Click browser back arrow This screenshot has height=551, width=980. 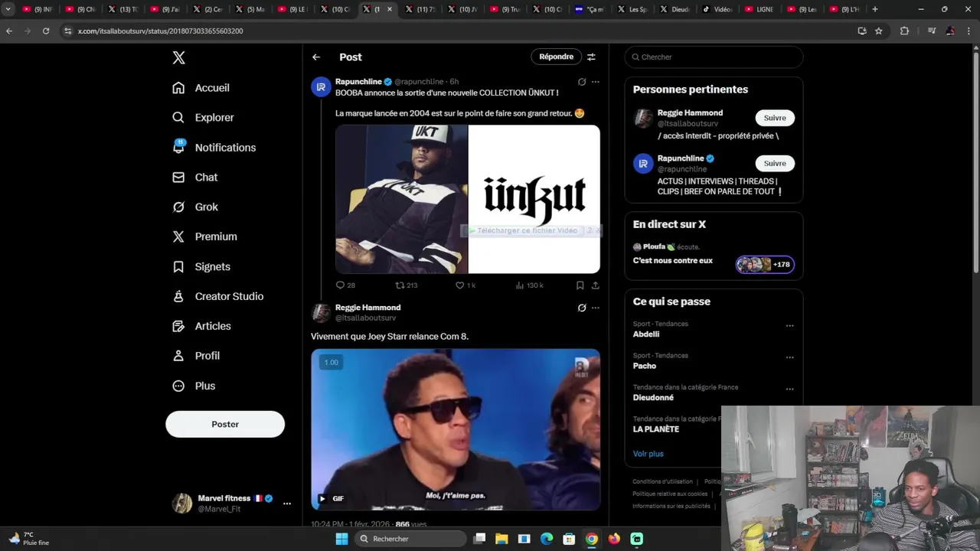(x=9, y=31)
